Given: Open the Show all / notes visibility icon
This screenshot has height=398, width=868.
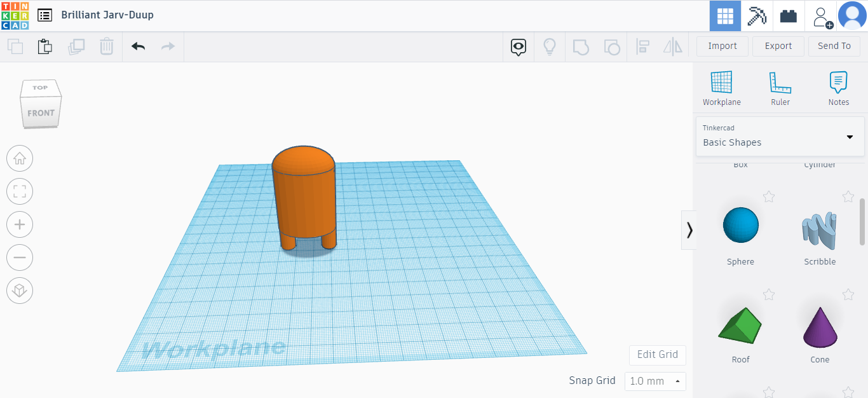Looking at the screenshot, I should (519, 46).
